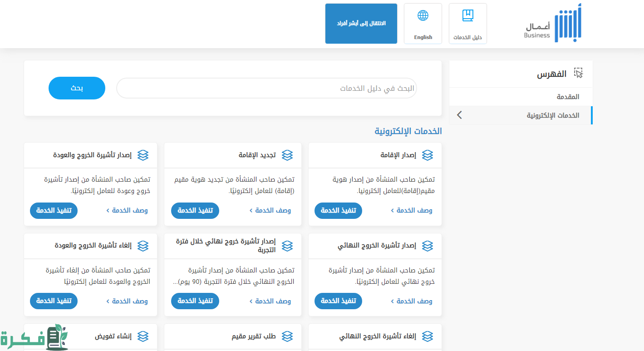Focus the services guide search field
This screenshot has height=351, width=644.
267,88
